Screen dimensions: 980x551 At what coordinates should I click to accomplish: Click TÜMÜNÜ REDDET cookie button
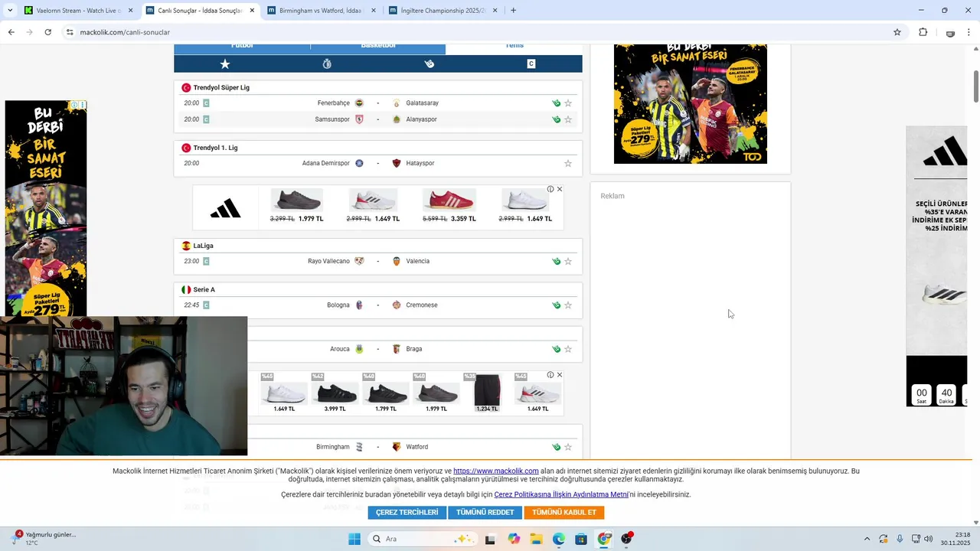click(485, 513)
